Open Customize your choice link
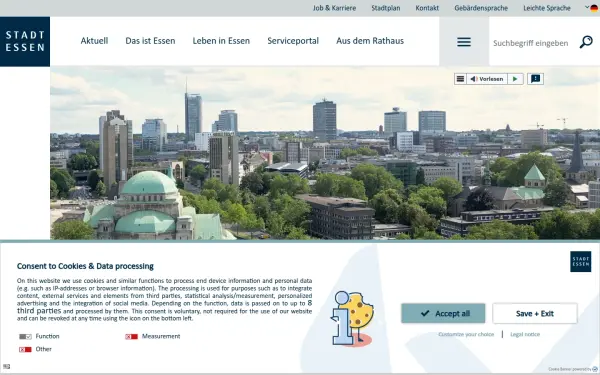This screenshot has width=600, height=375. pyautogui.click(x=466, y=334)
